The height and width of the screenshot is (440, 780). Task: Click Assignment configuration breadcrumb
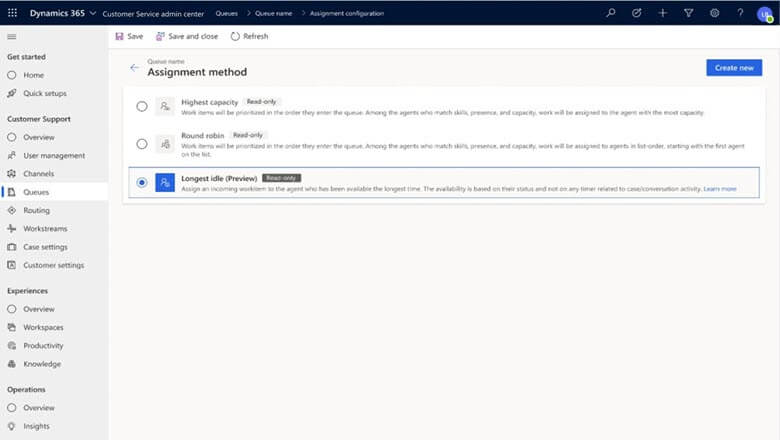point(347,13)
